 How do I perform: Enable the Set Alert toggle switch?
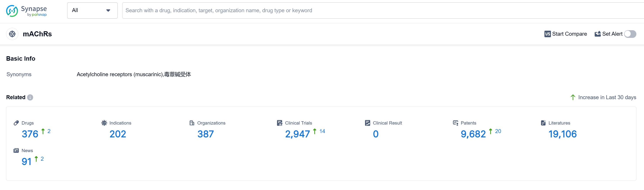click(x=630, y=34)
